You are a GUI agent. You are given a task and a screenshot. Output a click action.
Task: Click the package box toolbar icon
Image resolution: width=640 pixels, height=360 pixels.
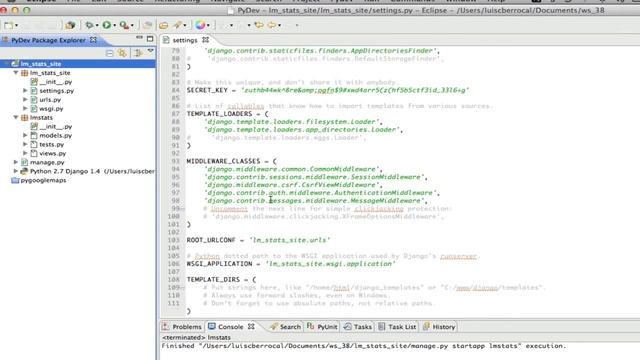pos(70,25)
